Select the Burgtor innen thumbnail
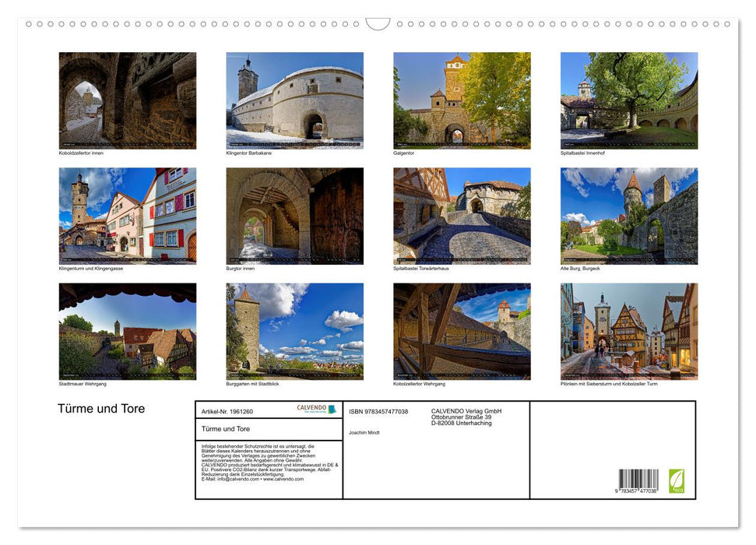Image resolution: width=756 pixels, height=545 pixels. (x=294, y=216)
